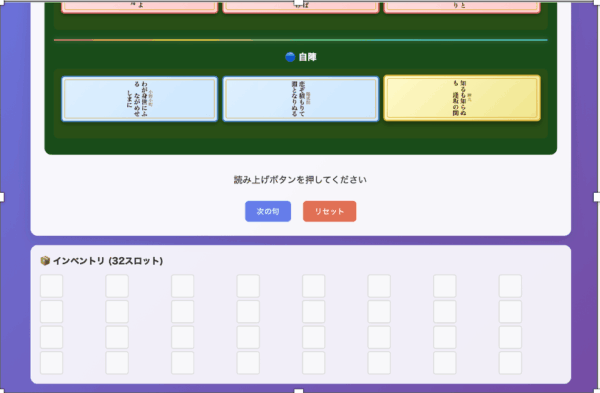This screenshot has height=393, width=600.
Task: Click the red リセット button
Action: (329, 211)
